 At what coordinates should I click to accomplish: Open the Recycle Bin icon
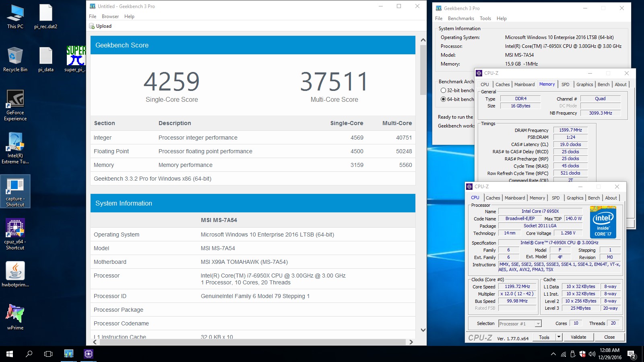click(15, 60)
